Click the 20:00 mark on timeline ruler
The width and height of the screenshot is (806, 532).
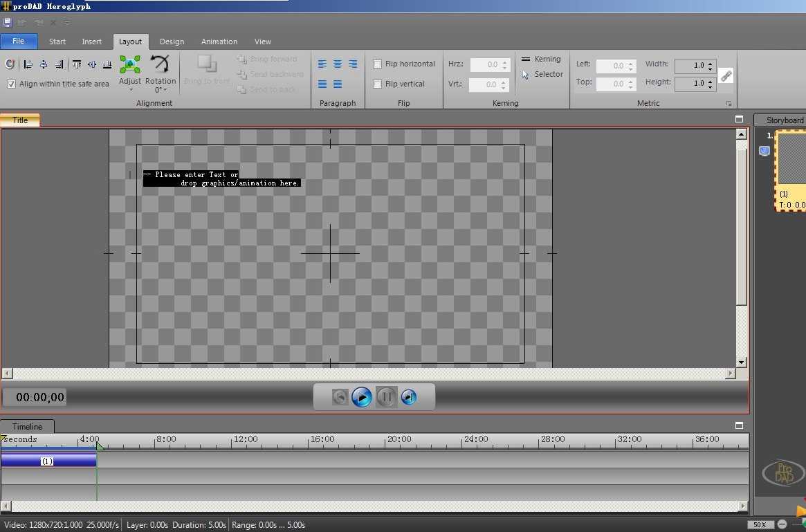coord(399,439)
